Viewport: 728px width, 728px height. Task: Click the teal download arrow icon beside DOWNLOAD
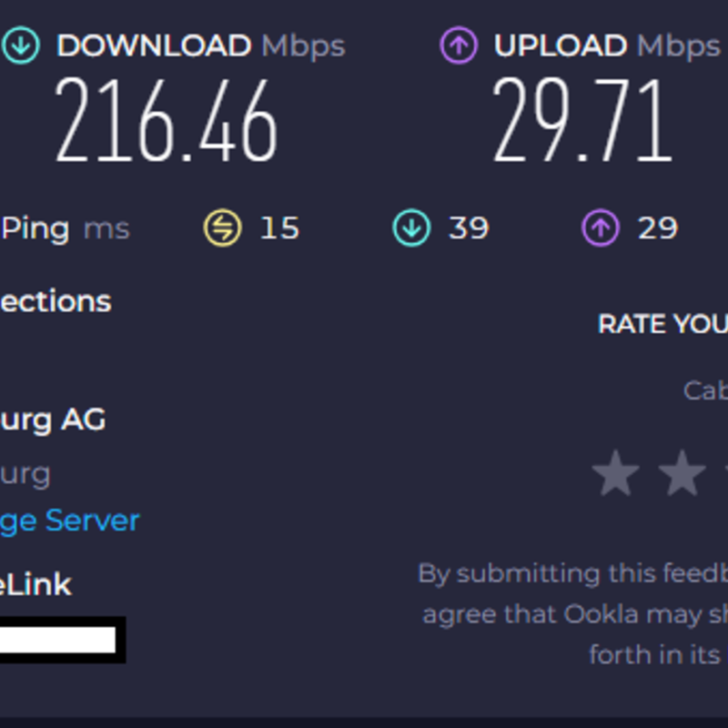pyautogui.click(x=20, y=46)
